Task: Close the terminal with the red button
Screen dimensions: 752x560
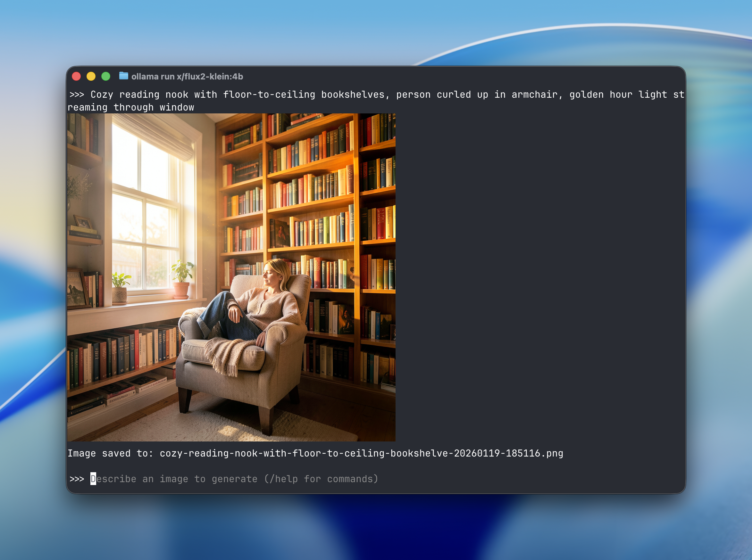Action: pos(76,76)
